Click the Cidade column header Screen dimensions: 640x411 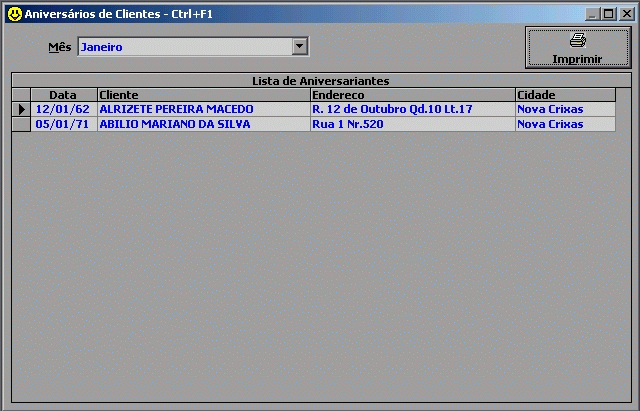(565, 95)
